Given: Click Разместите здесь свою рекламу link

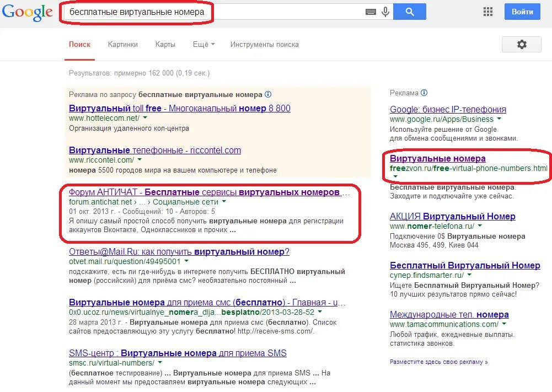Looking at the screenshot, I should pos(438,362).
